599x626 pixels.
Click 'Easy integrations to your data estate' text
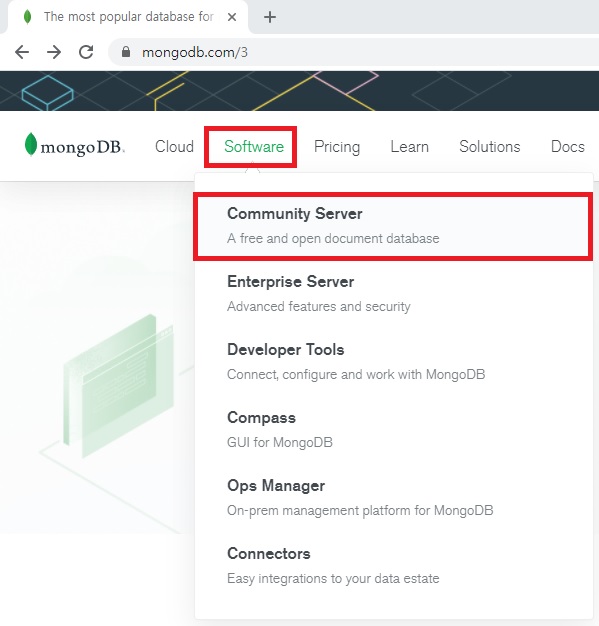click(x=333, y=578)
